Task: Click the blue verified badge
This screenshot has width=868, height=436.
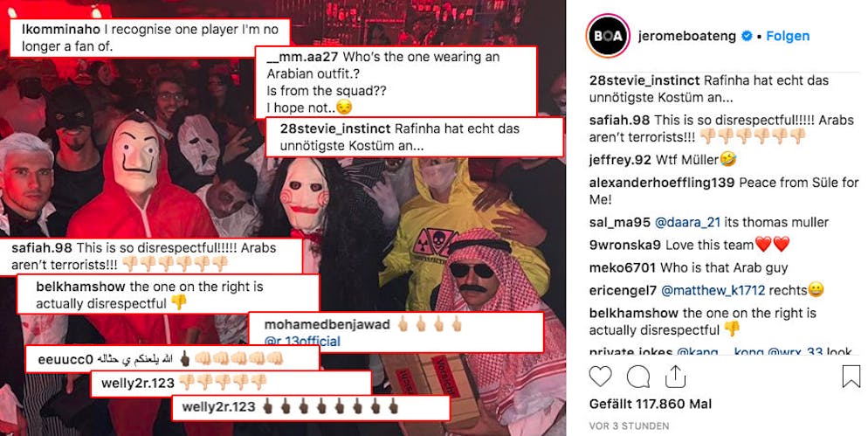Action: (747, 36)
